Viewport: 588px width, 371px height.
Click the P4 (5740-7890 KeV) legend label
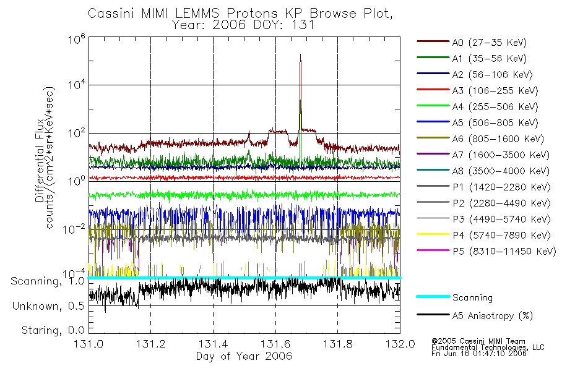point(502,236)
